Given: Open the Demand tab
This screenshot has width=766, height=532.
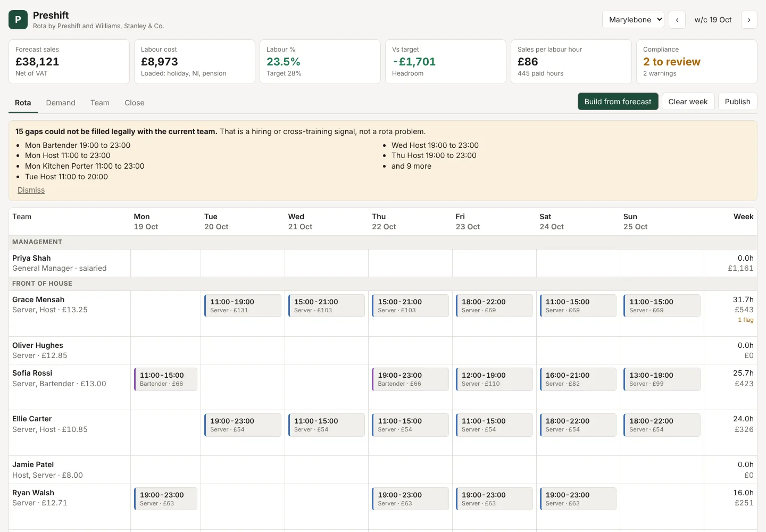Looking at the screenshot, I should point(61,103).
